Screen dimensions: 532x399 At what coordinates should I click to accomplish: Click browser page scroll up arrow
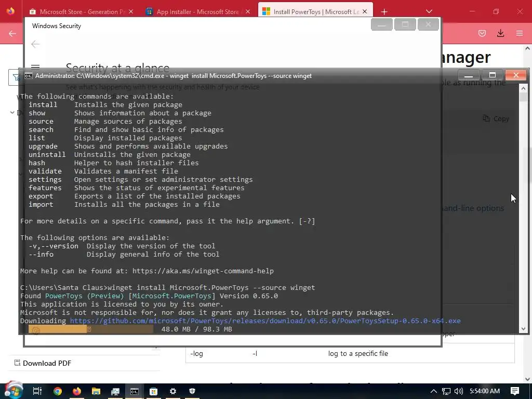[x=527, y=48]
